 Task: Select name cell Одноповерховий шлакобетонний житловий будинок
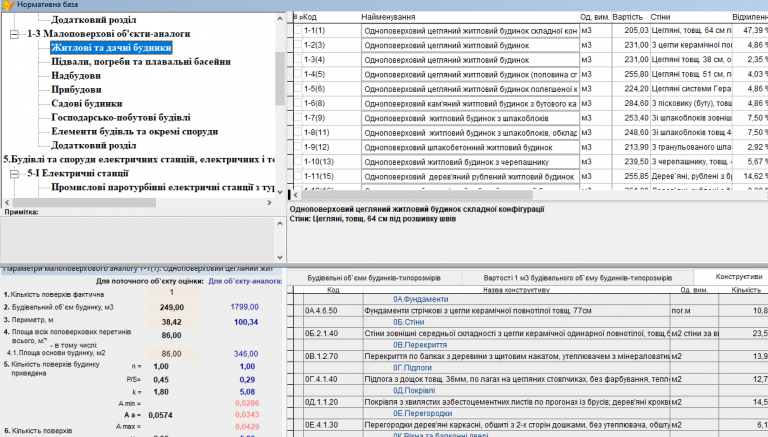tap(470, 147)
